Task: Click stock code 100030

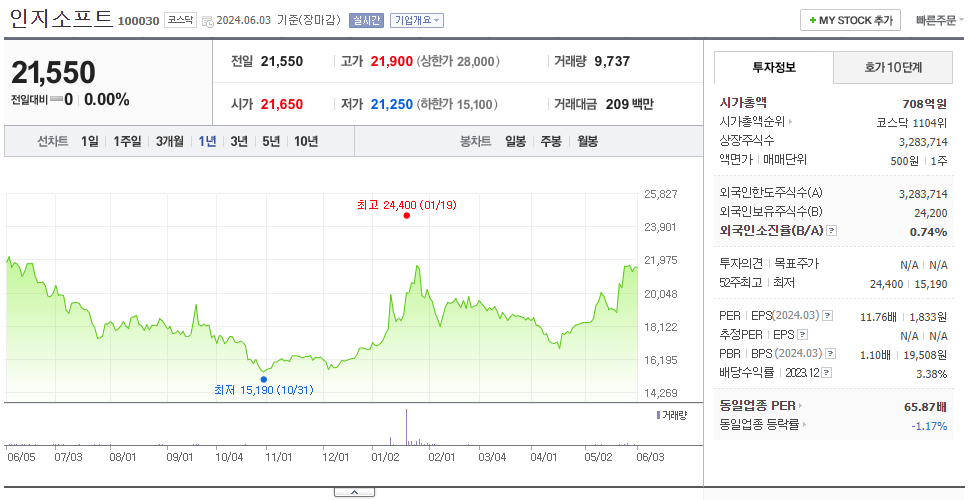Action: click(138, 21)
